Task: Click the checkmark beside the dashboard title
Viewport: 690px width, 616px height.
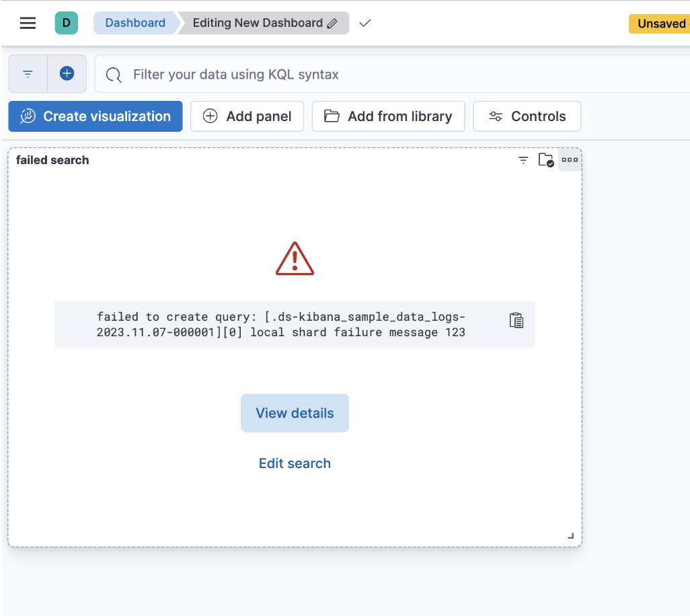Action: point(364,22)
